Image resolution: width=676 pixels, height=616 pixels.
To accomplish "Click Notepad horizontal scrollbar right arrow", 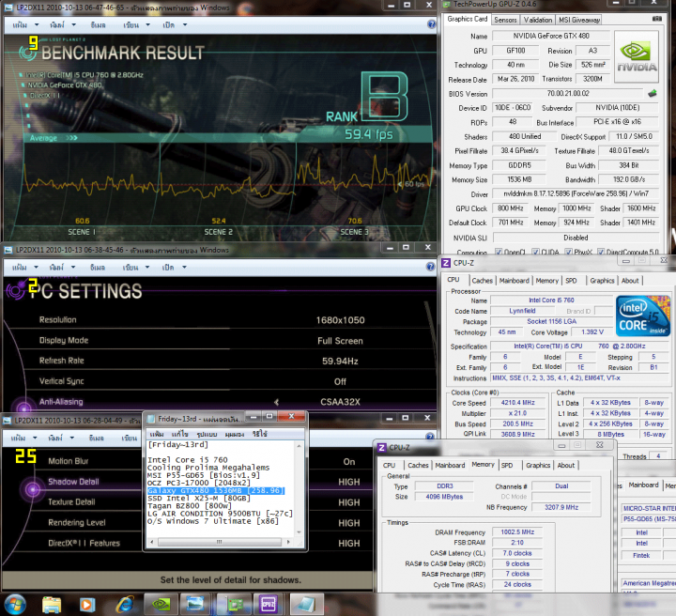I will tap(288, 542).
